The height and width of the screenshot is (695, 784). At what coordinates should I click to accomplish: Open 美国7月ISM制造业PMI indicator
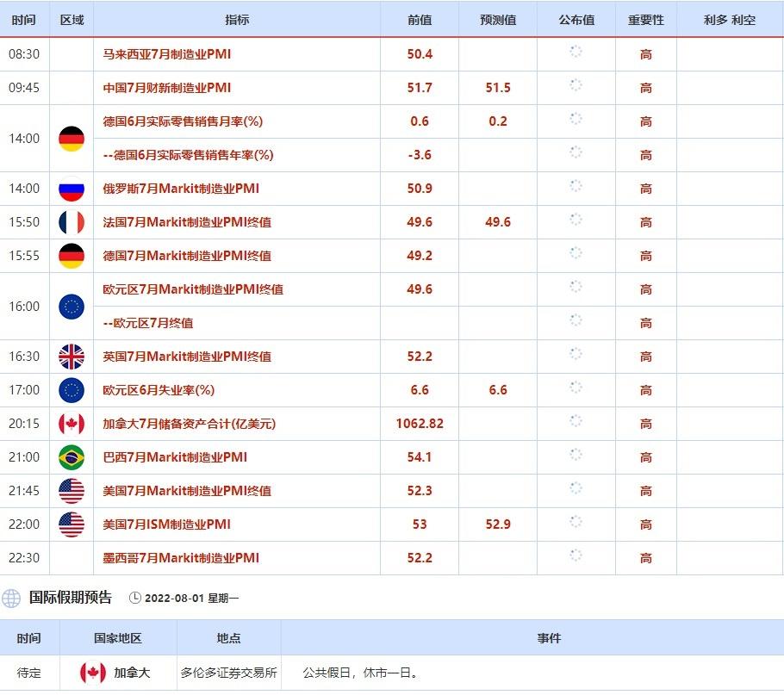(167, 524)
